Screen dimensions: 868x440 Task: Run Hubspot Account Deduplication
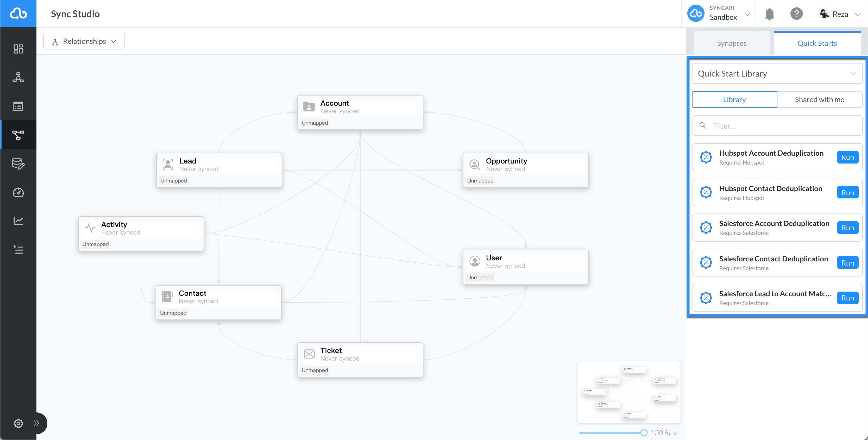coord(847,157)
